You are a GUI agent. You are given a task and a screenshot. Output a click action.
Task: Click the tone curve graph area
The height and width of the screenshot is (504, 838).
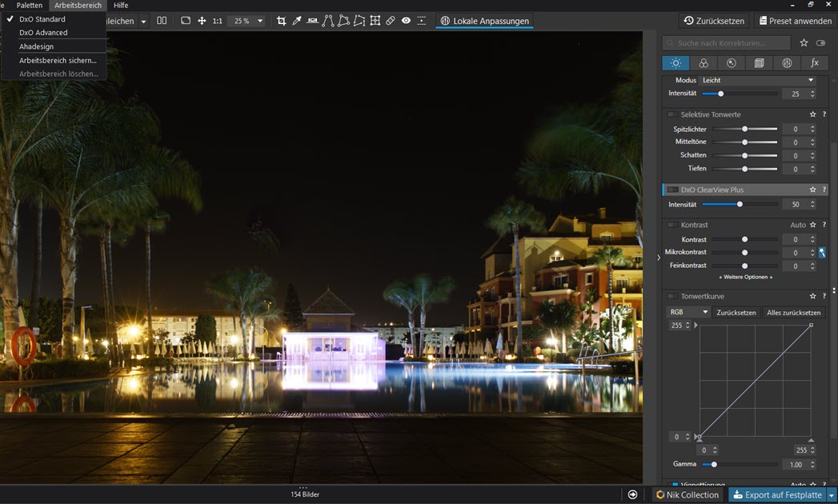click(x=756, y=381)
